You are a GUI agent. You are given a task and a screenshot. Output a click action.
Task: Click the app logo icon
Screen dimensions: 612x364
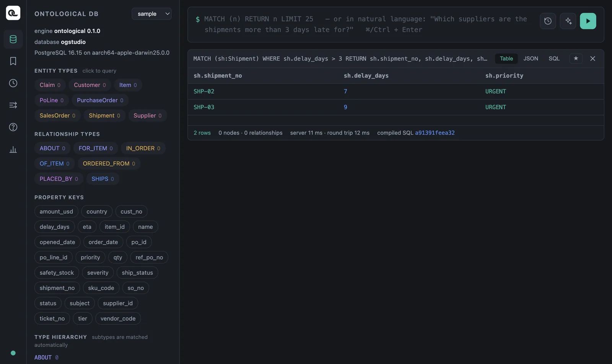tap(13, 13)
